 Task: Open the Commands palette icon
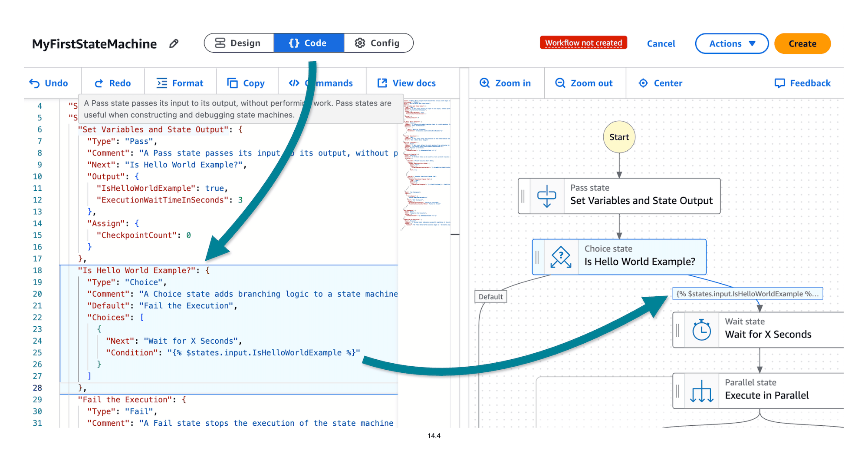click(294, 83)
